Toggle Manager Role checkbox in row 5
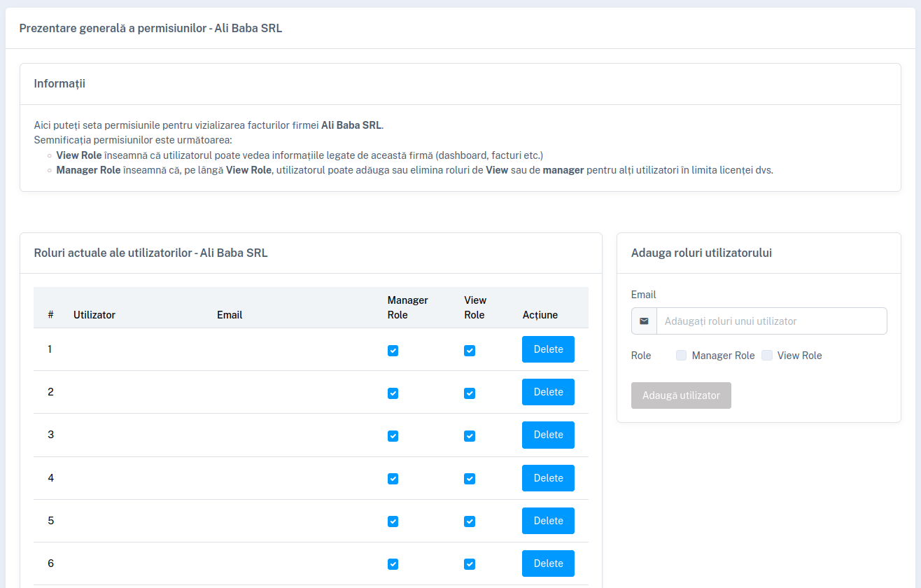Image resolution: width=921 pixels, height=588 pixels. click(x=393, y=521)
